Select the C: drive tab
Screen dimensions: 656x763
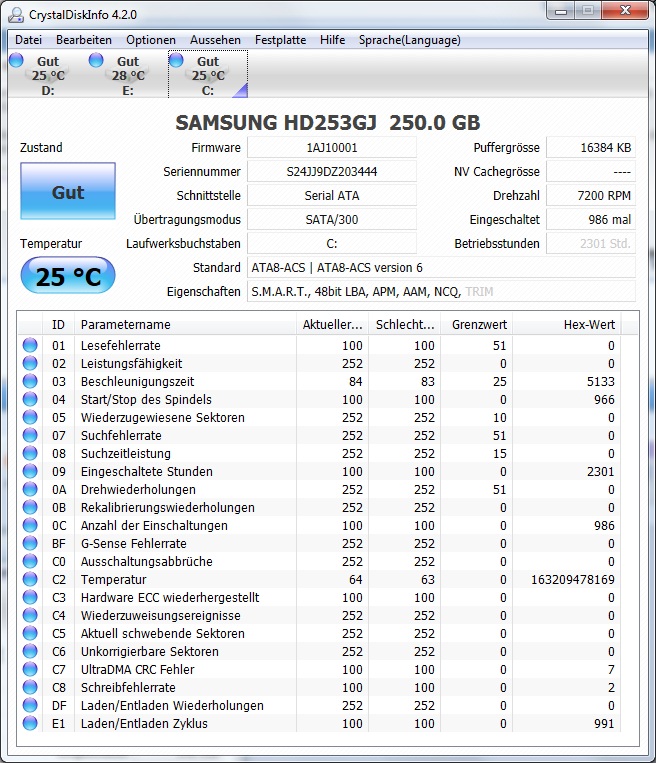point(208,75)
